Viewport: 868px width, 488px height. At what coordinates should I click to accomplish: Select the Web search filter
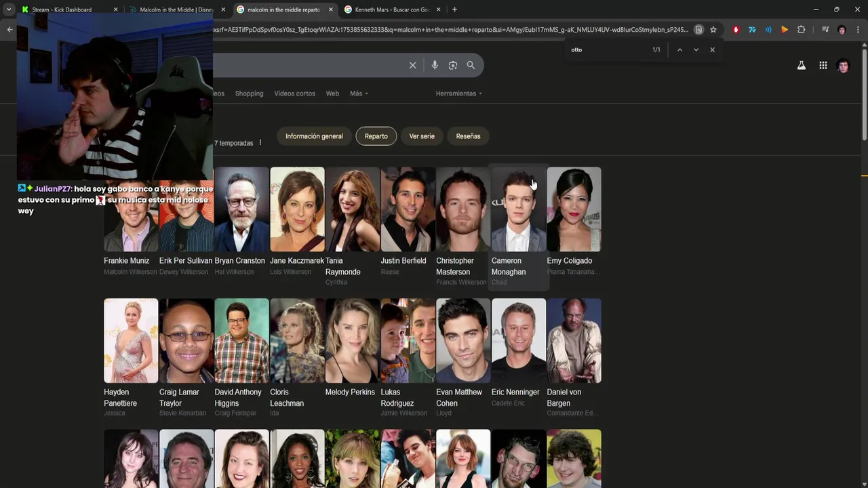tap(332, 94)
